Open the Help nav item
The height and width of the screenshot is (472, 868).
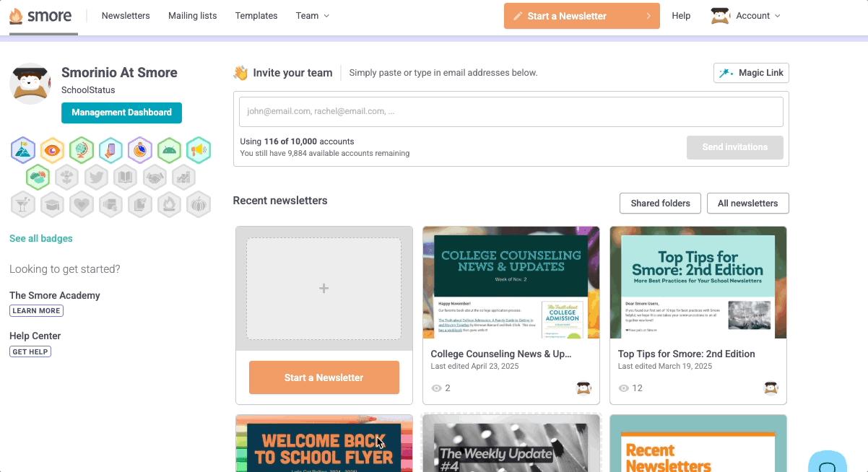tap(681, 16)
